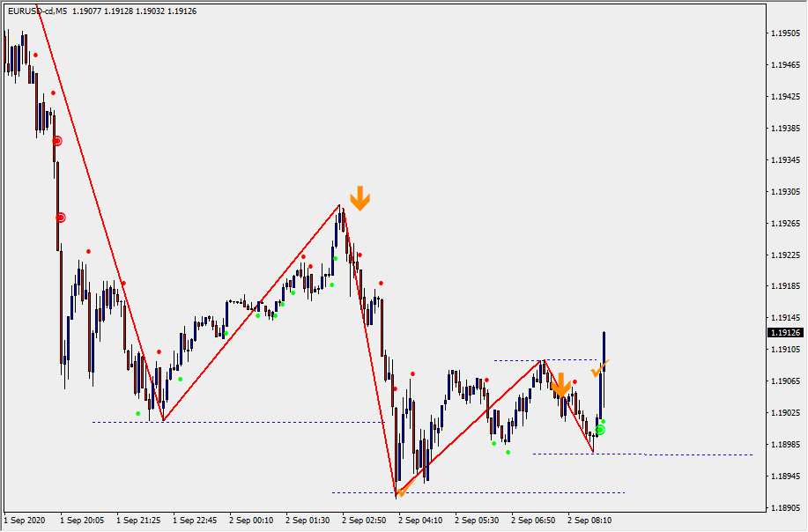Image resolution: width=808 pixels, height=532 pixels.
Task: Click the 1.19225 price axis label
Action: pos(785,255)
